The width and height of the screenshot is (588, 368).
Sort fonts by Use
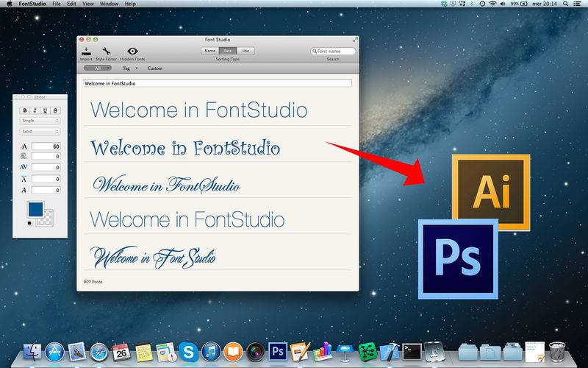click(x=245, y=51)
